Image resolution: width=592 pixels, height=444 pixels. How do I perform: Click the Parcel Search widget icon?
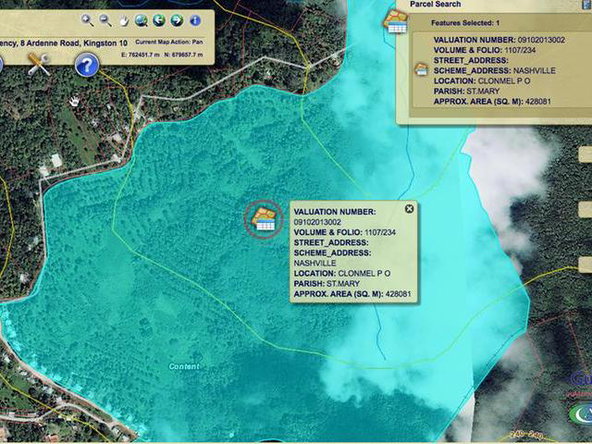click(x=395, y=22)
